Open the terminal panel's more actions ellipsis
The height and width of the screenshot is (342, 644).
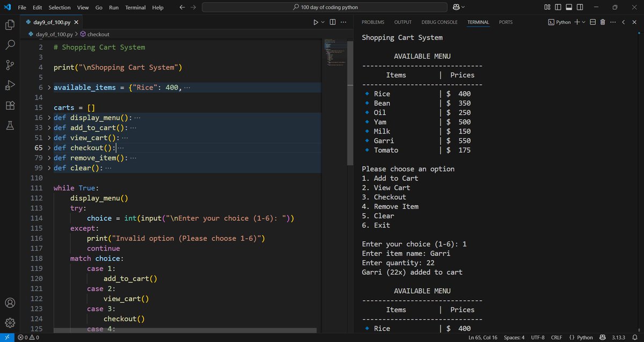coord(612,22)
